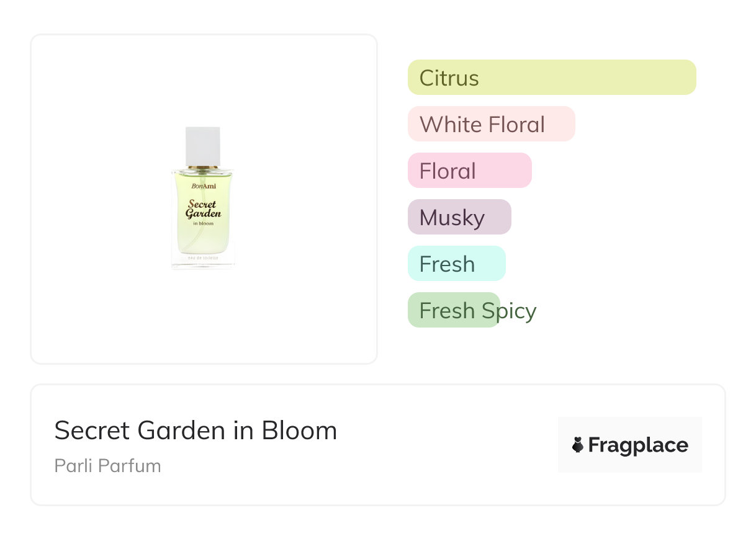The width and height of the screenshot is (756, 536).
Task: Click the 'Floral' word in White Floral label
Action: (x=516, y=125)
